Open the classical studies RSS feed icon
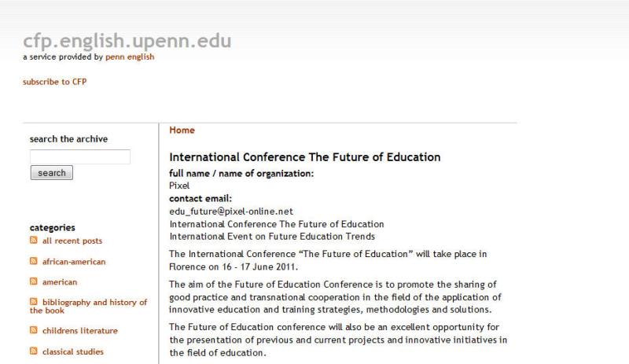This screenshot has width=629, height=364. click(x=34, y=351)
